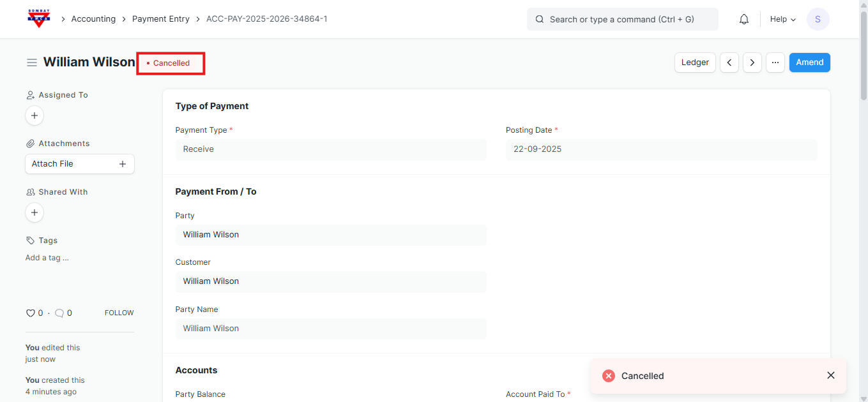The width and height of the screenshot is (868, 402).
Task: Click the plus under Shared With
Action: point(34,212)
